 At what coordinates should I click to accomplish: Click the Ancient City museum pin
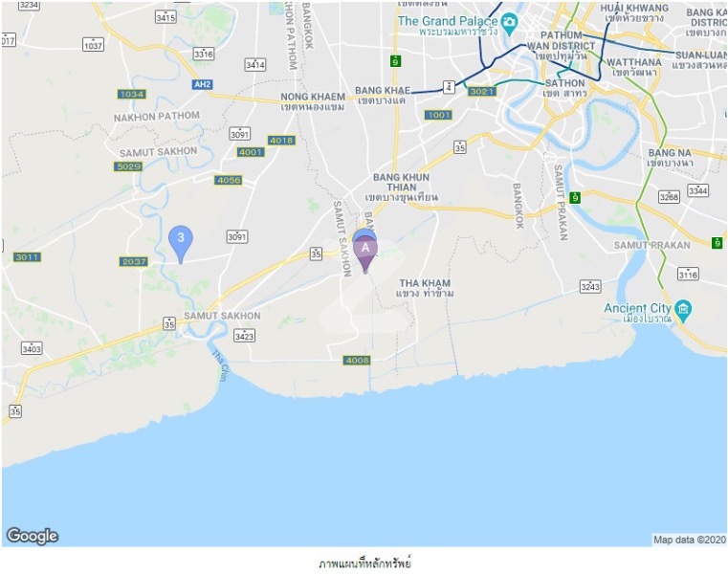(x=683, y=311)
